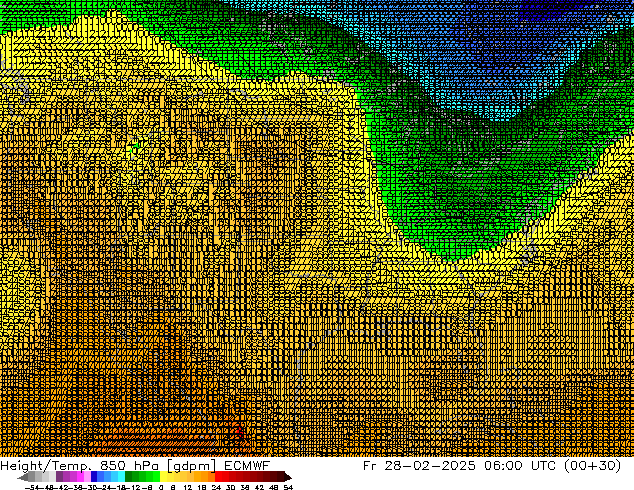
Task: Click the dark purple swatch near -42 on the legend
Action: (x=59, y=477)
